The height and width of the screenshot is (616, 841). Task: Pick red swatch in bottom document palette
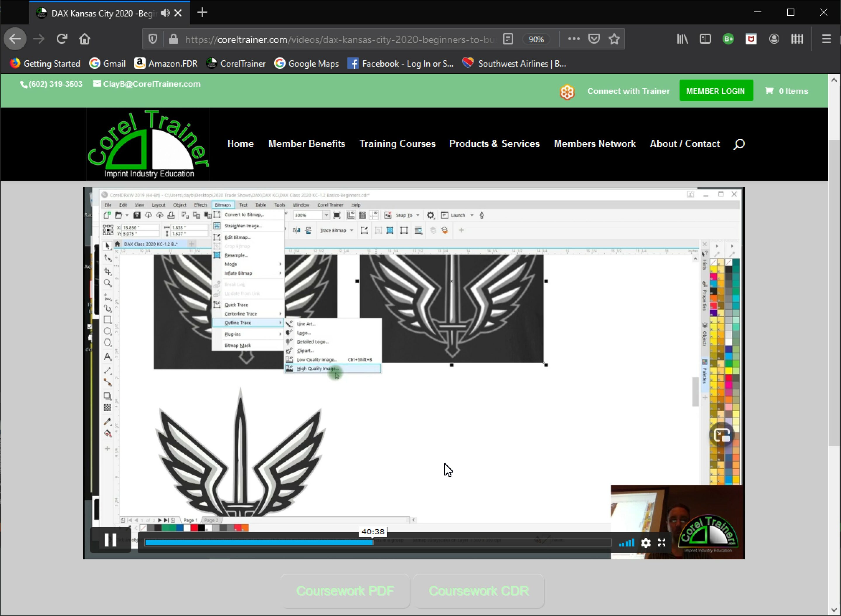pyautogui.click(x=194, y=528)
